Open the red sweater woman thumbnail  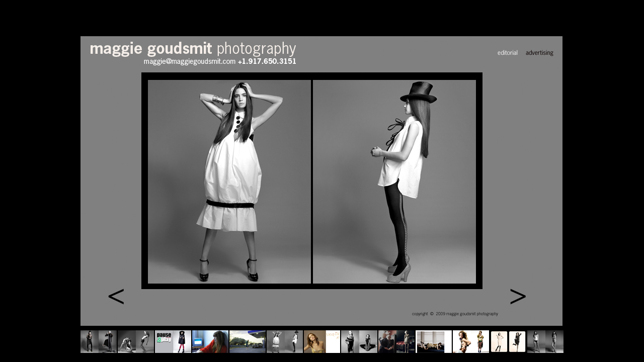[210, 342]
